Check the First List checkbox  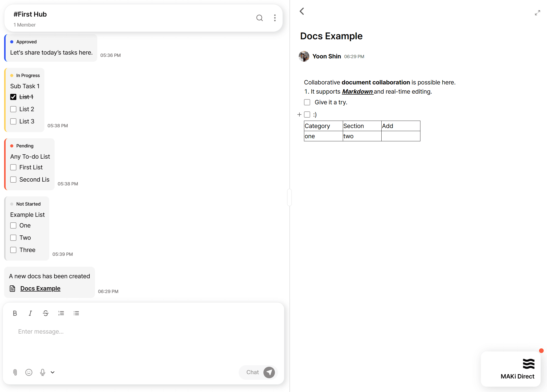(x=13, y=167)
